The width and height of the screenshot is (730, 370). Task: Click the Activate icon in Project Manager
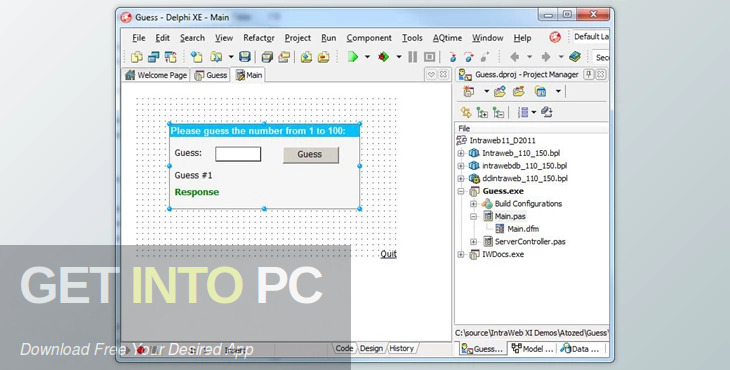[469, 91]
